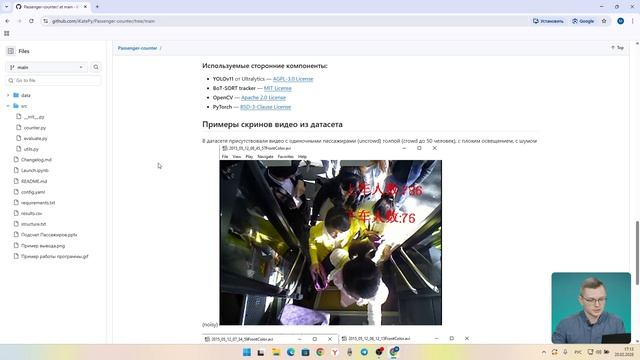Open utils.py file

click(31, 149)
